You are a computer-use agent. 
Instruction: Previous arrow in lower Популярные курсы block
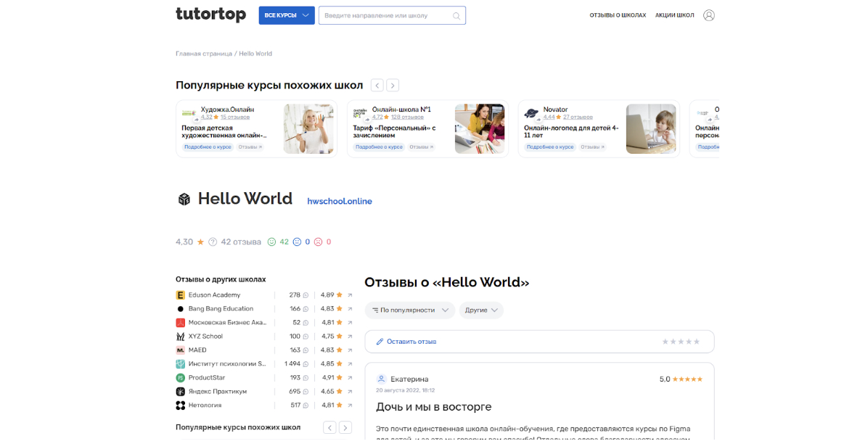[x=329, y=427]
